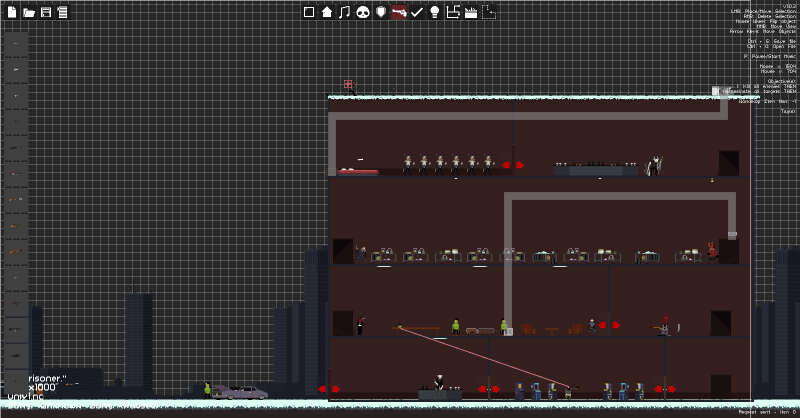Select the red bed on the top floor
Viewport: 800px width, 418px height.
(358, 172)
